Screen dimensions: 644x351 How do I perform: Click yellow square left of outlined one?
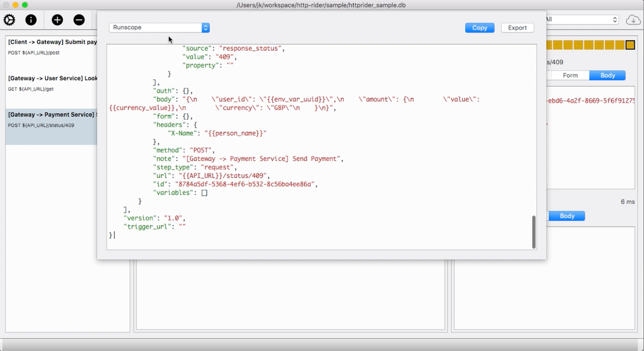point(620,45)
